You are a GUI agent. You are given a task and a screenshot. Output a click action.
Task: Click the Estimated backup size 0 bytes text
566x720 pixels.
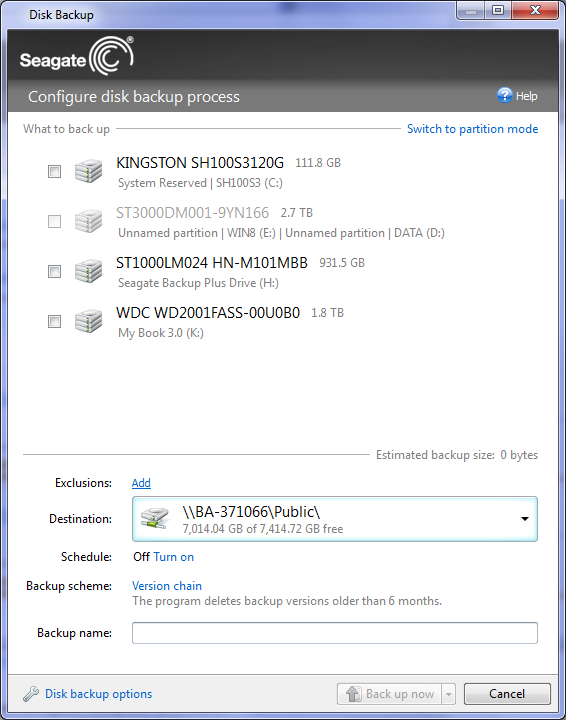(457, 455)
